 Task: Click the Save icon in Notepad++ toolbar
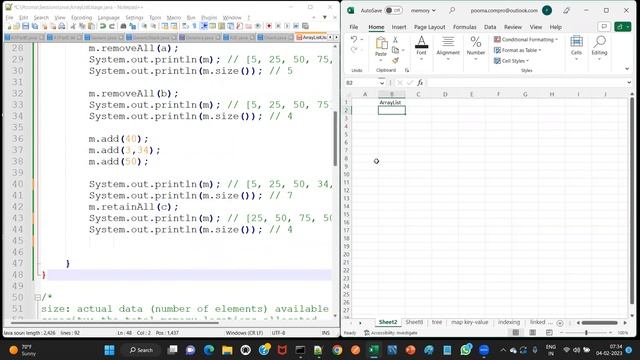(25, 26)
